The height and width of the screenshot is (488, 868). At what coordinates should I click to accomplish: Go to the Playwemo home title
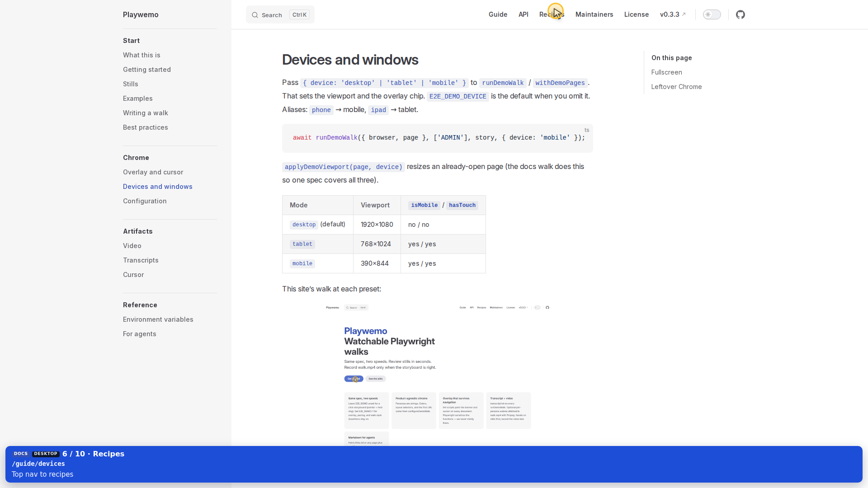[x=141, y=14]
